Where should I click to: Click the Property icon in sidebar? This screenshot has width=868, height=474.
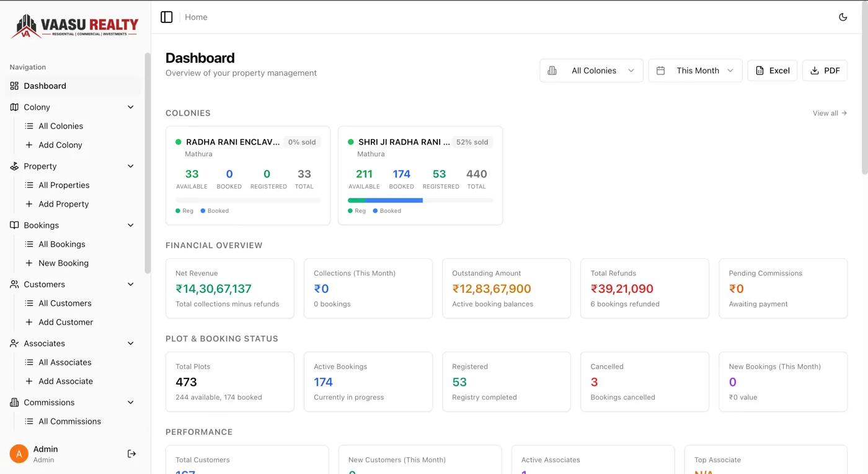click(x=14, y=166)
